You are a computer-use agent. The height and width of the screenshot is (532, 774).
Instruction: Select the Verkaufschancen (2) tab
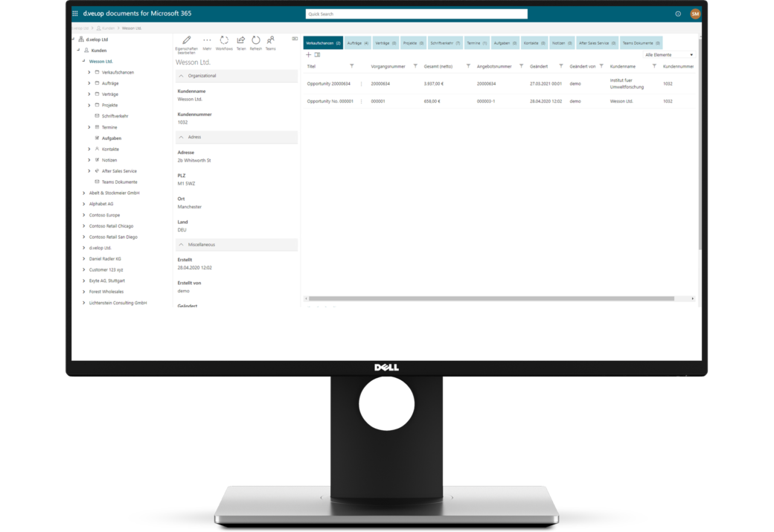tap(323, 43)
